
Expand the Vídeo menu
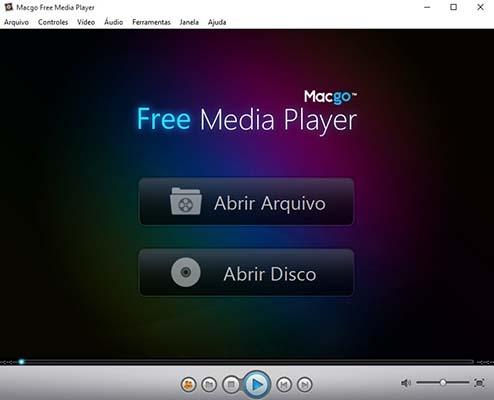coord(86,22)
